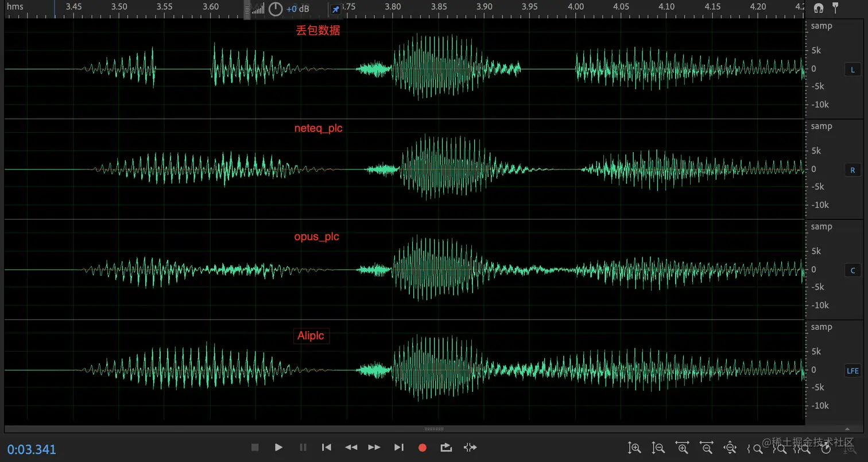Click the 0:03.341 timecode display
The image size is (868, 462).
coord(32,449)
